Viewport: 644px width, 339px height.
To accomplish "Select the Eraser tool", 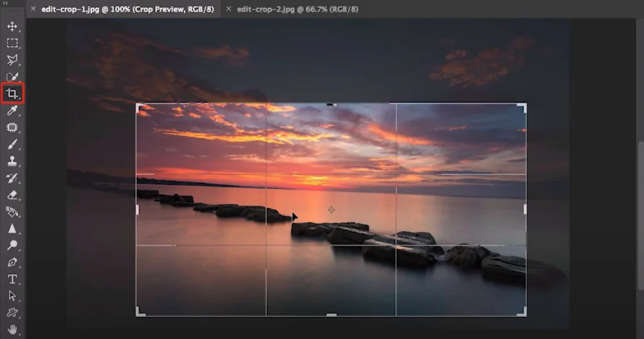I will pyautogui.click(x=12, y=195).
